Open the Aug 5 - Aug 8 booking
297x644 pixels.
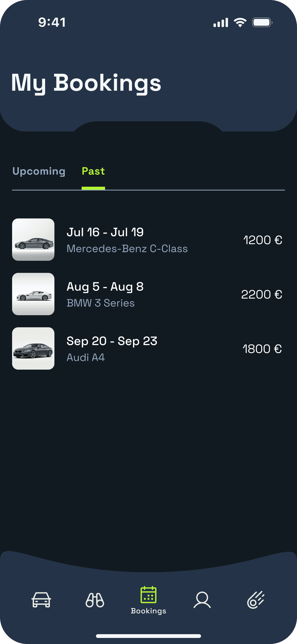tap(105, 287)
